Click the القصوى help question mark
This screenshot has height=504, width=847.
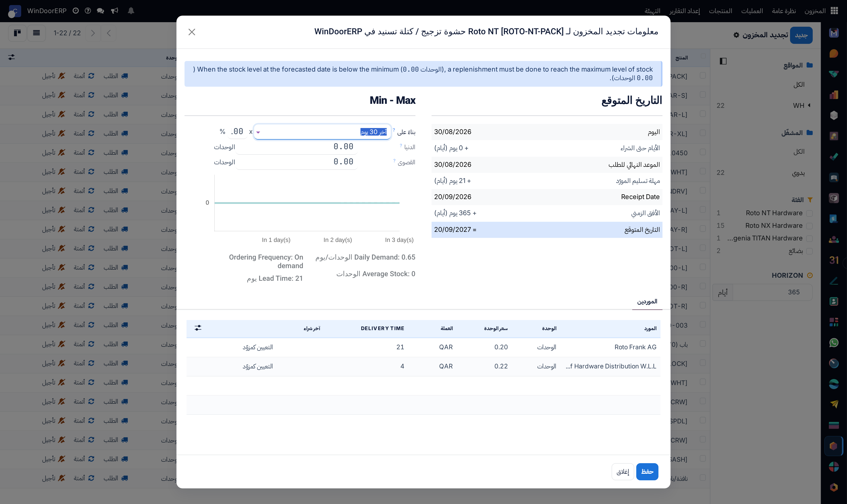pyautogui.click(x=394, y=160)
